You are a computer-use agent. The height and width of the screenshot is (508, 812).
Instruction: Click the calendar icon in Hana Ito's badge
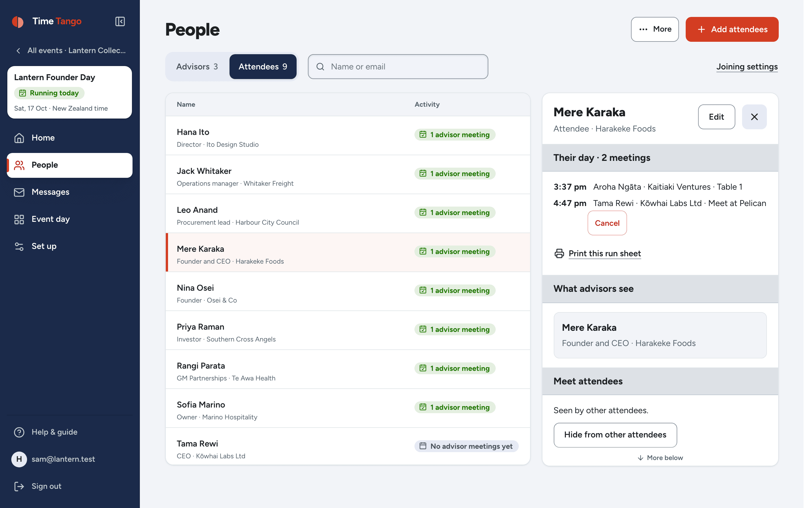423,134
